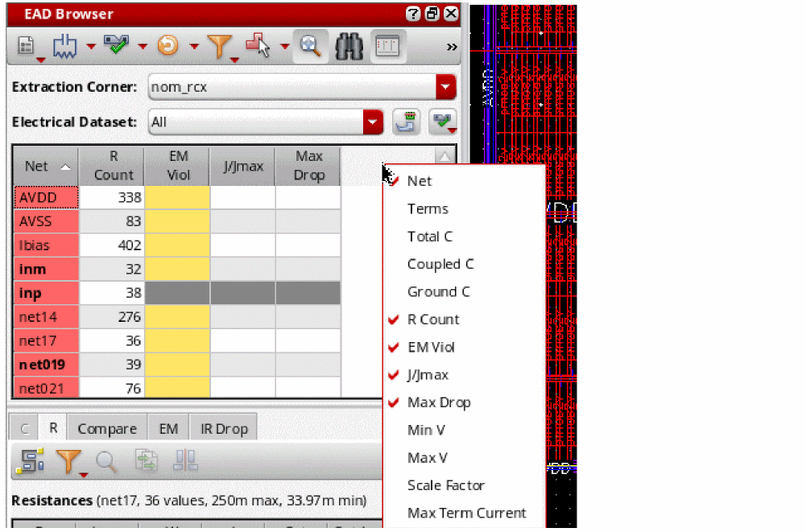Viewport: 806px width, 532px height.
Task: Click the J/Jmax column header
Action: [243, 166]
